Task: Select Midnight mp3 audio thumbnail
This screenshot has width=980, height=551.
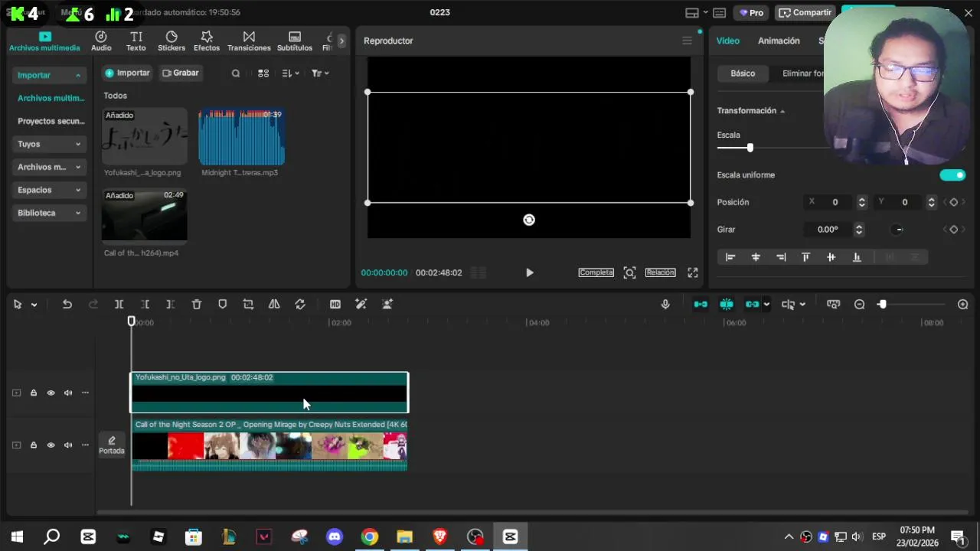Action: point(242,138)
